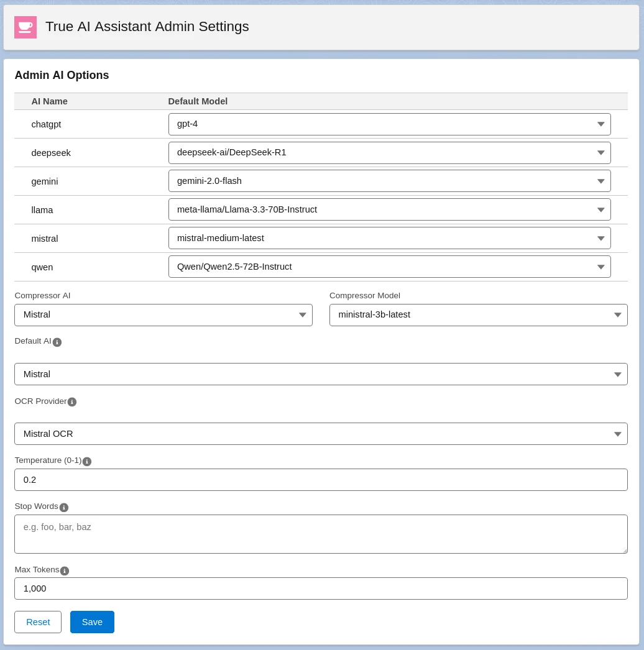Click the Temperature input field
644x650 pixels.
[x=321, y=480]
